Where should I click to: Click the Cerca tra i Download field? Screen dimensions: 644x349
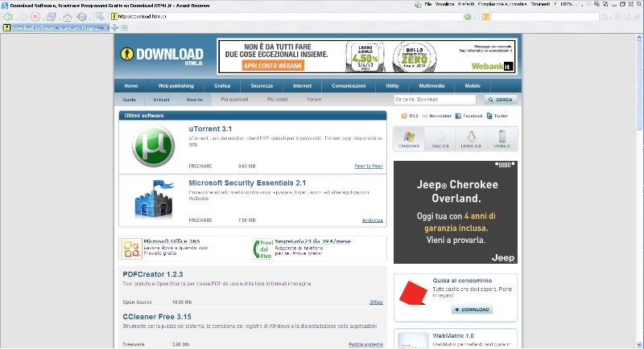[x=437, y=100]
